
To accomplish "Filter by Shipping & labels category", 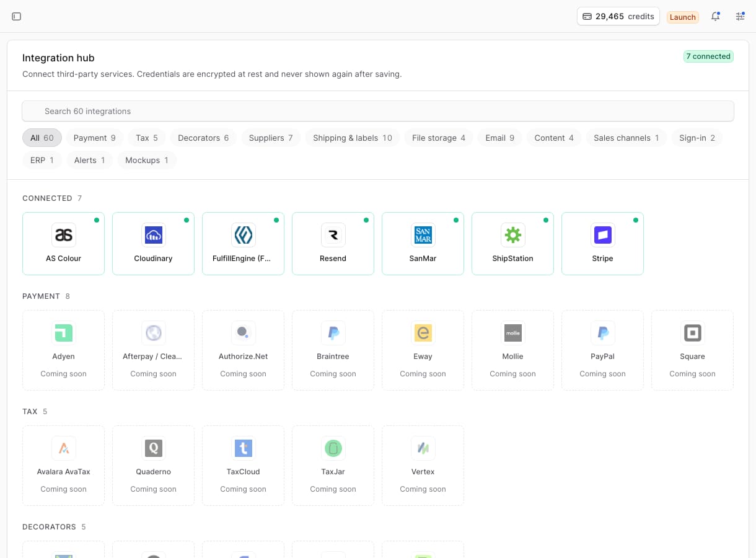I will [x=353, y=138].
